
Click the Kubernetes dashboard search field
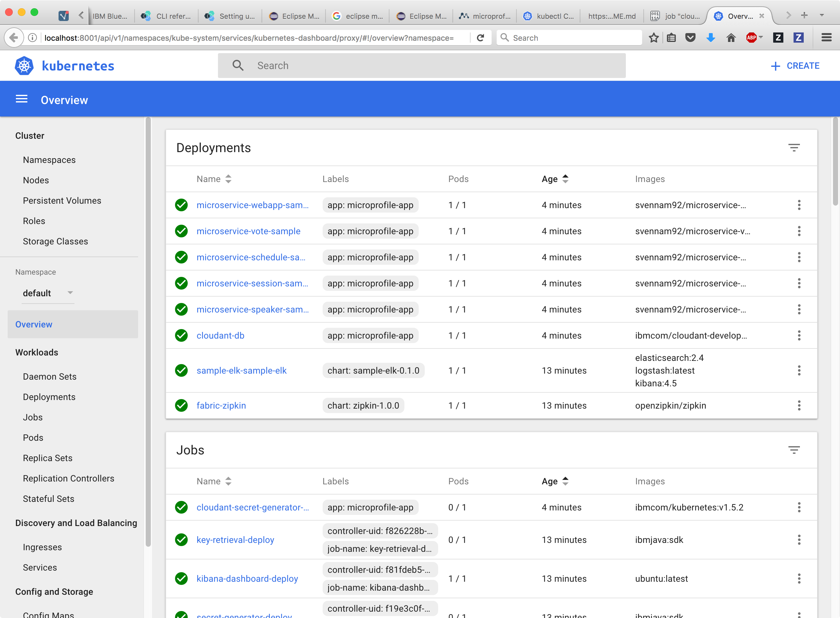point(422,66)
